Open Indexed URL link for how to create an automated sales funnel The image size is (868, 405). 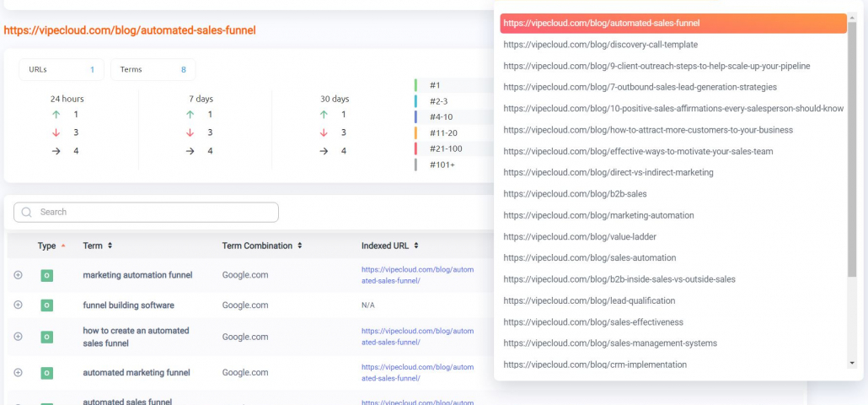(x=417, y=337)
